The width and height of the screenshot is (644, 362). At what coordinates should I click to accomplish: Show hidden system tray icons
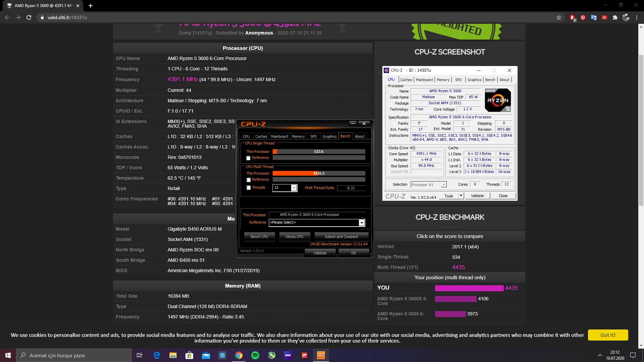click(x=600, y=355)
